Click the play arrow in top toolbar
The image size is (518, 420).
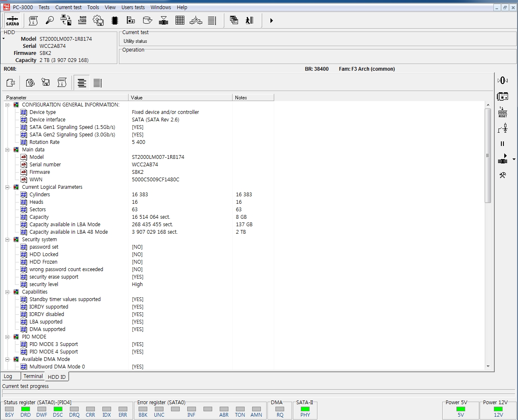click(x=271, y=20)
